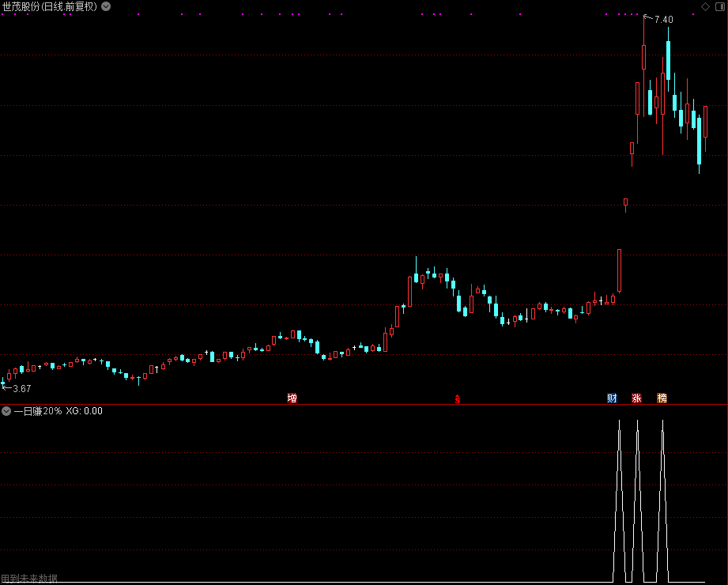Image resolution: width=728 pixels, height=585 pixels.
Task: Click the 3.67 low price label
Action: (x=22, y=389)
